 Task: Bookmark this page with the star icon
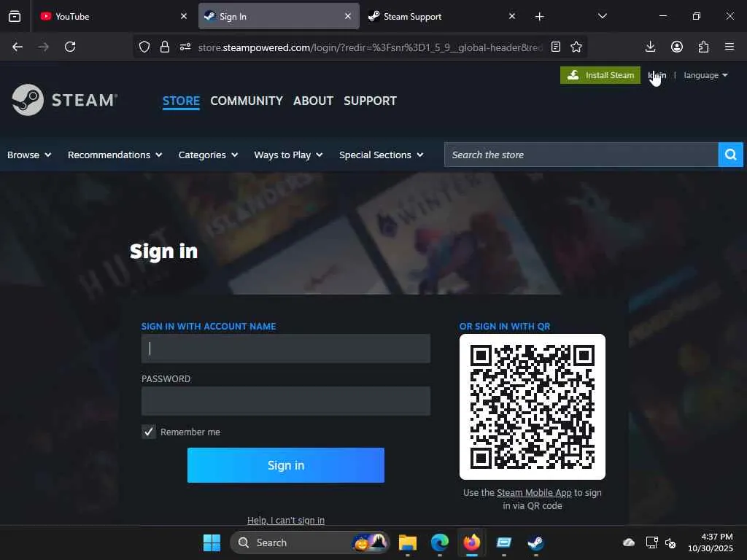pyautogui.click(x=576, y=47)
